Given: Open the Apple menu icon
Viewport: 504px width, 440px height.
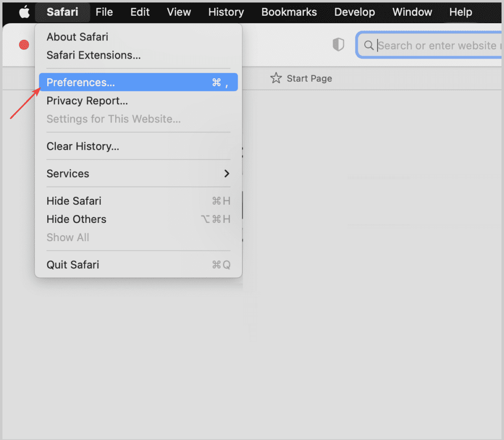Looking at the screenshot, I should (25, 12).
